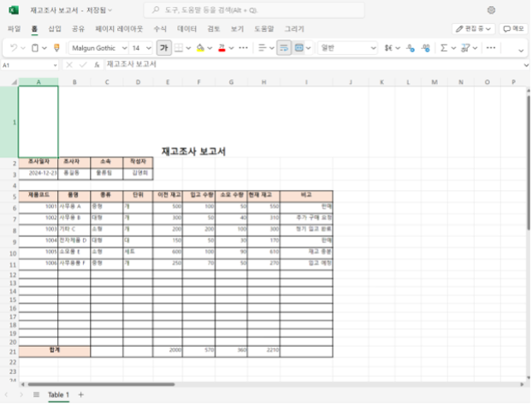Open the all sheets list icon
532x404 pixels.
pyautogui.click(x=36, y=395)
